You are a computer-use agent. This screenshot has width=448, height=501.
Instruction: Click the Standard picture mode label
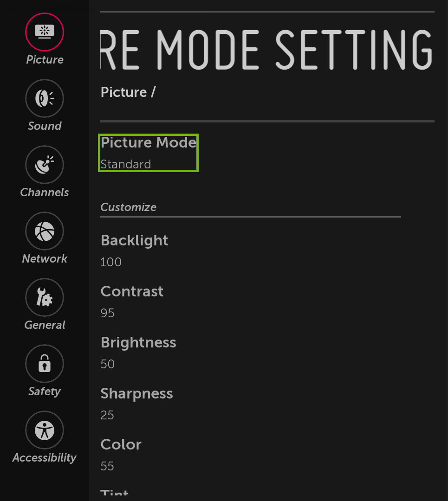tap(125, 164)
